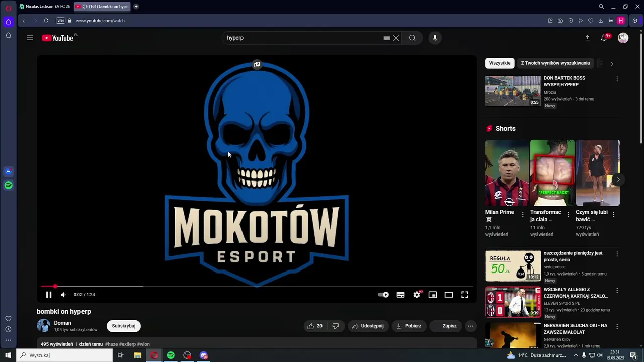Show next Shorts with arrow
The width and height of the screenshot is (644, 362).
(618, 179)
